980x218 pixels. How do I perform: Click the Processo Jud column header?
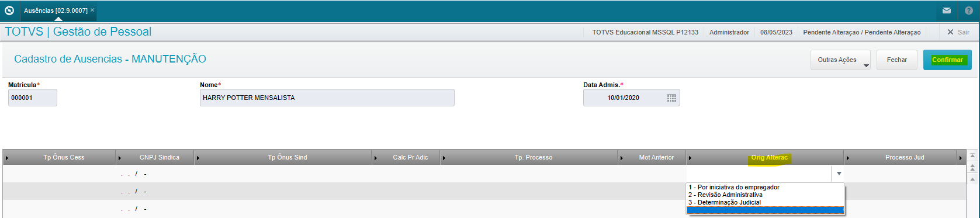click(x=905, y=157)
